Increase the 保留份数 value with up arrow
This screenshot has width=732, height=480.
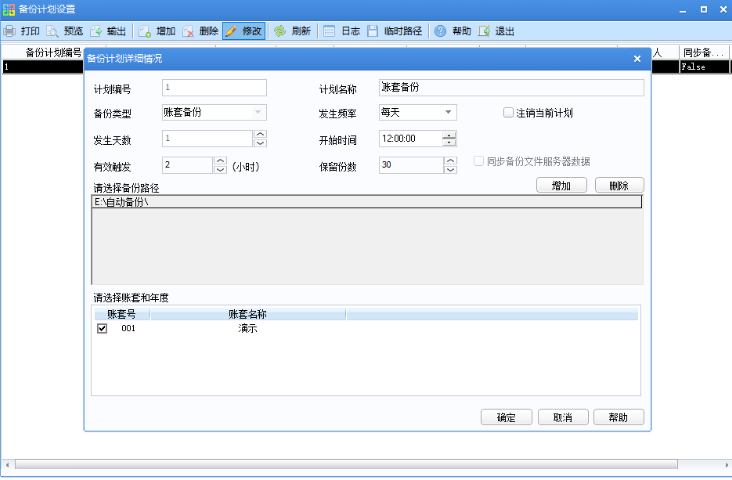[x=451, y=160]
